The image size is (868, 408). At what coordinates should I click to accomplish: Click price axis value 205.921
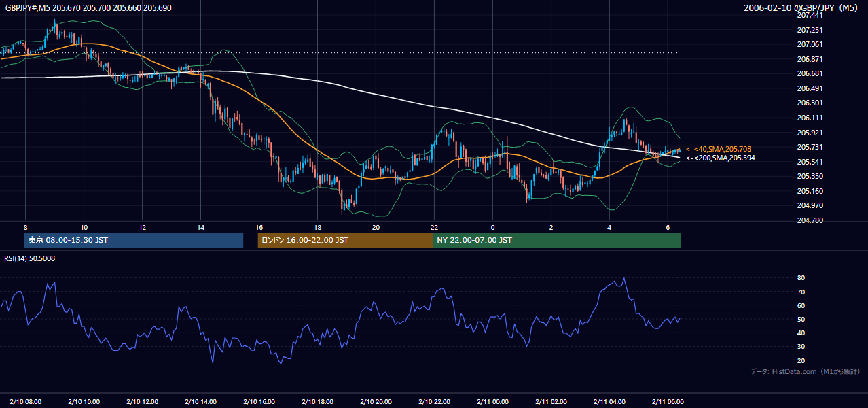(809, 133)
